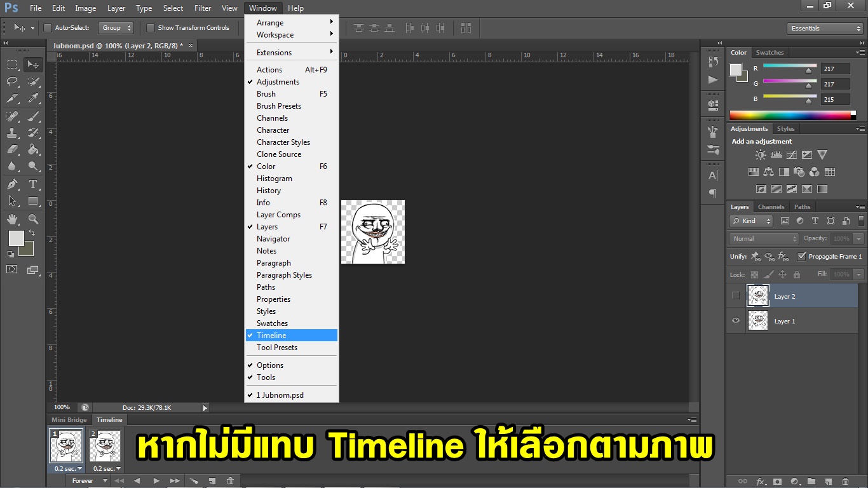This screenshot has height=488, width=868.
Task: Duplicate the selected timeline frame
Action: (x=212, y=481)
